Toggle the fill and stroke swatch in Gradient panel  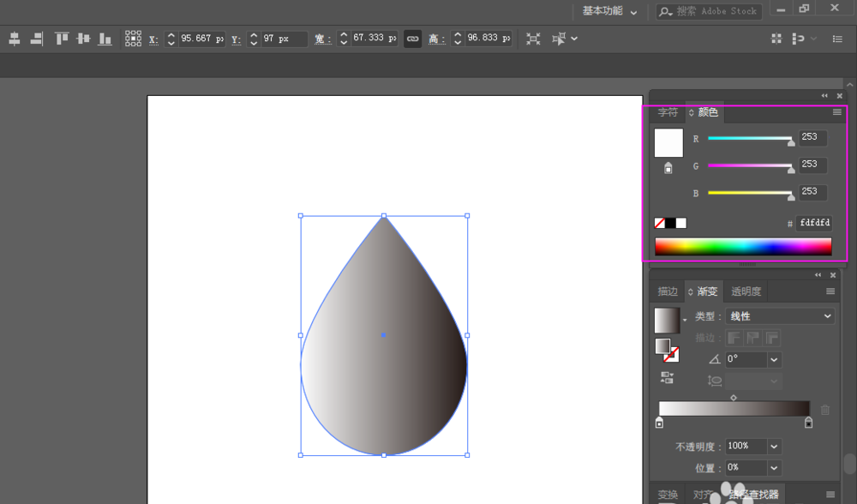coord(666,349)
